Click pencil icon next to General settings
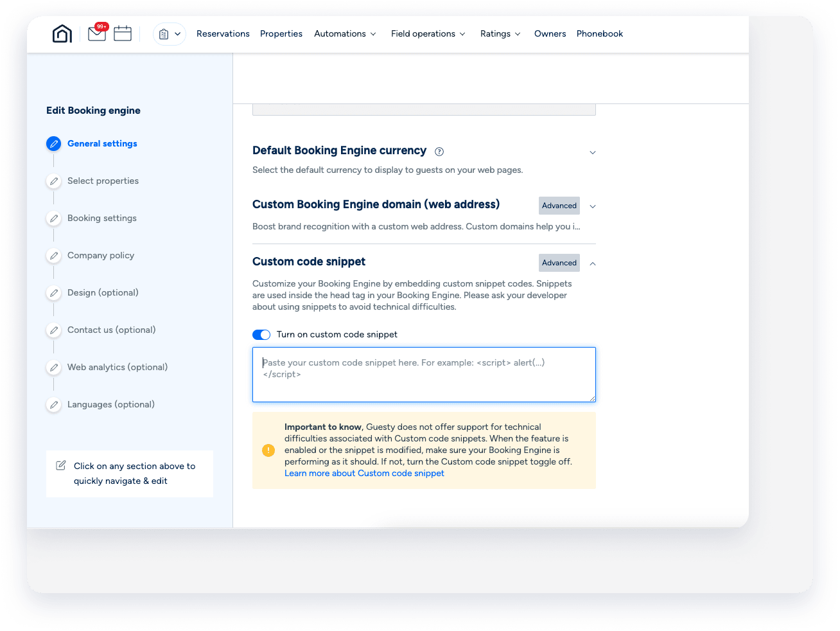840x631 pixels. [54, 144]
